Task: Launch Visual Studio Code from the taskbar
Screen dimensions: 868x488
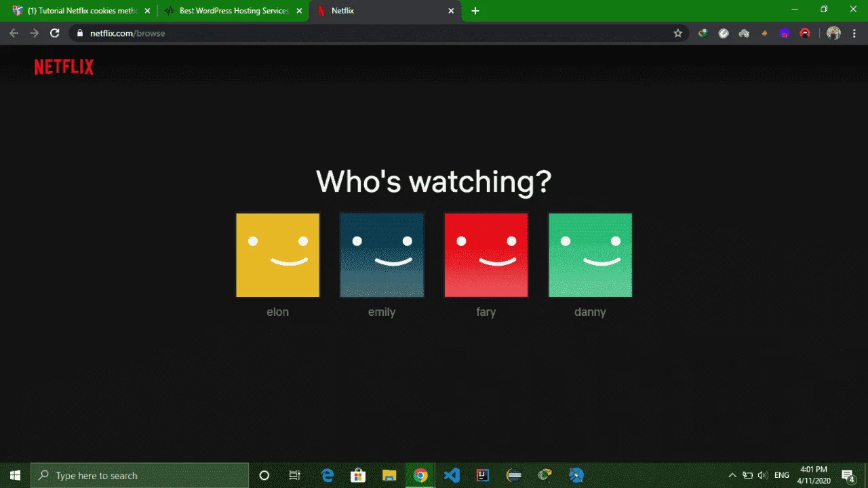Action: pos(452,475)
